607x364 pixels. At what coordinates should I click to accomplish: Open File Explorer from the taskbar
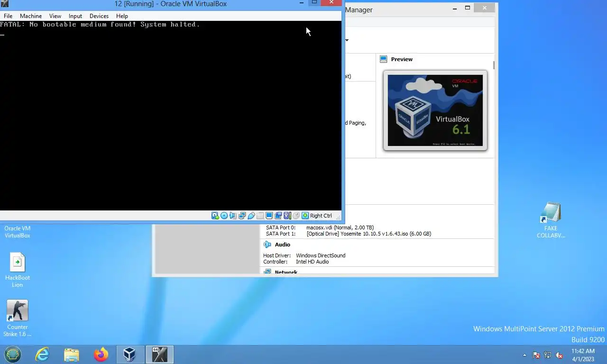72,355
